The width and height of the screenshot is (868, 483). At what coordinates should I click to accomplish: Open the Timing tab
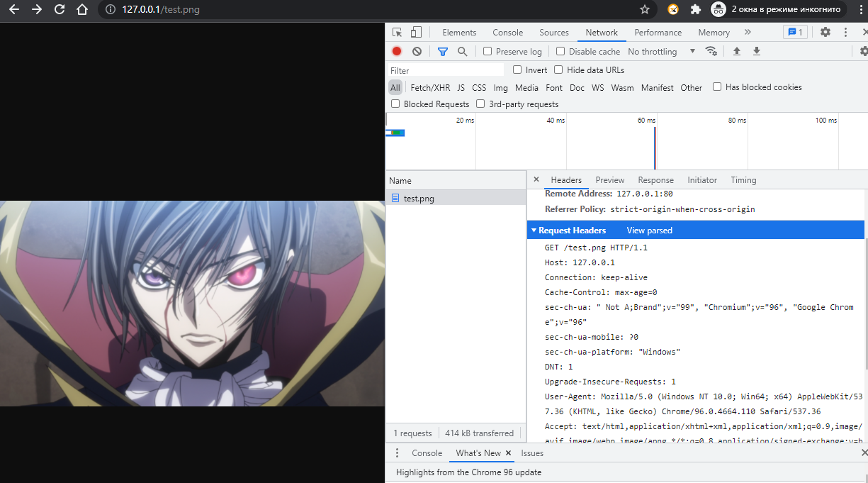pos(743,180)
